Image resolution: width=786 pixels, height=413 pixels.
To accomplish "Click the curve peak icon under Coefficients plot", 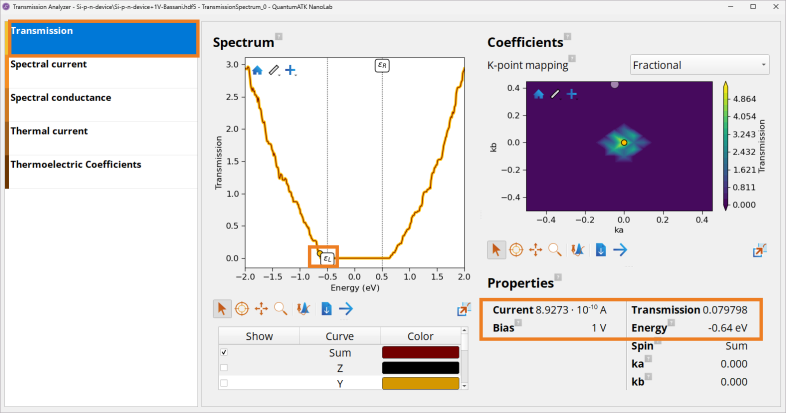I will click(577, 250).
